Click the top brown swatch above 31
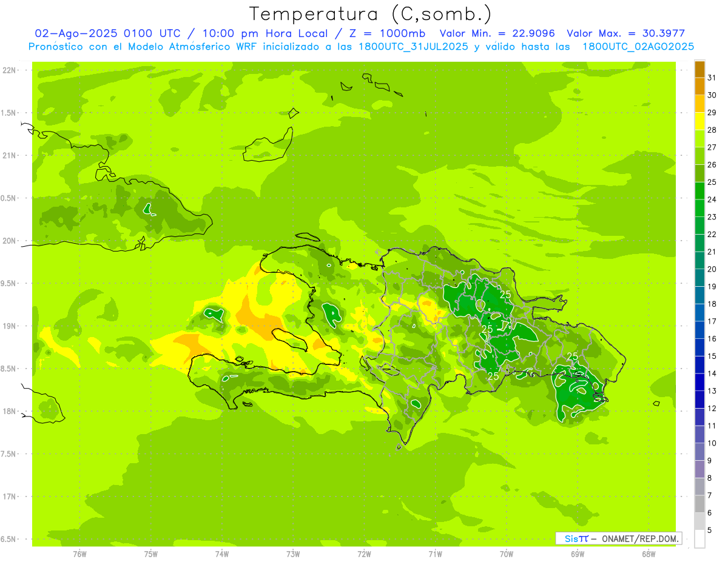This screenshot has width=728, height=562. point(699,69)
